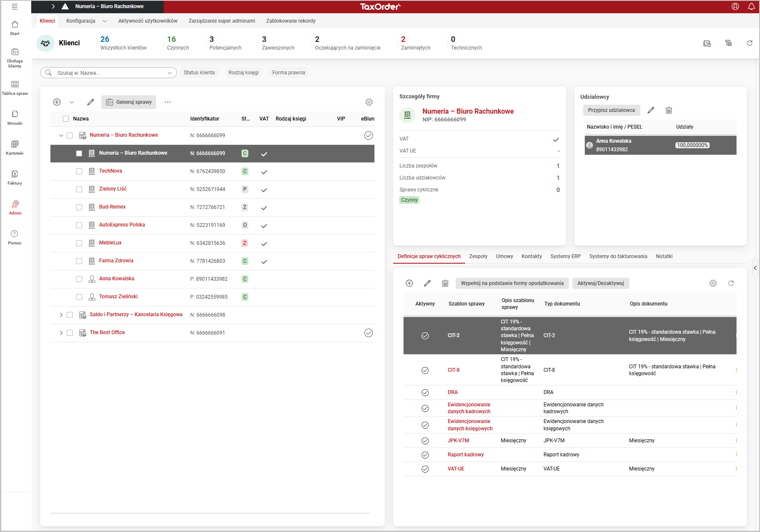
Task: Expand the Saldo i Partnerzy tree row
Action: [x=61, y=315]
